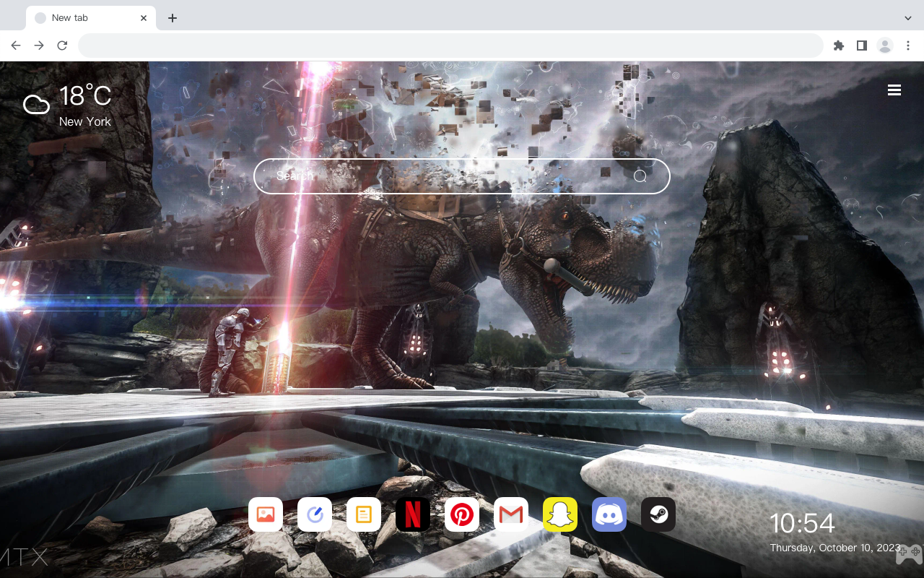Open the game controller icon
924x578 pixels.
(x=909, y=554)
